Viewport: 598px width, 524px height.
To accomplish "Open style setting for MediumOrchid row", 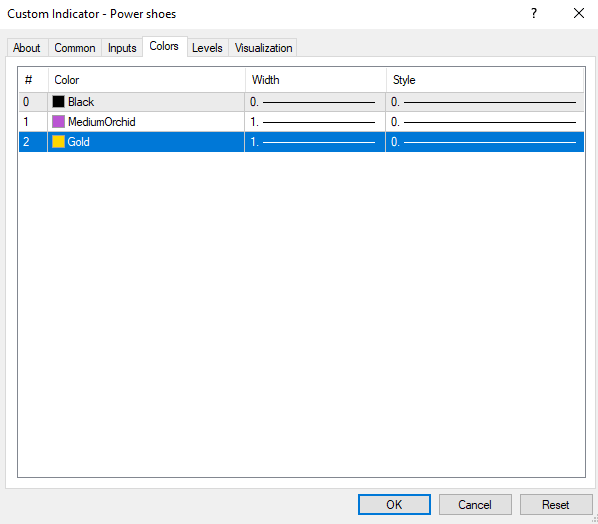I will pyautogui.click(x=485, y=122).
